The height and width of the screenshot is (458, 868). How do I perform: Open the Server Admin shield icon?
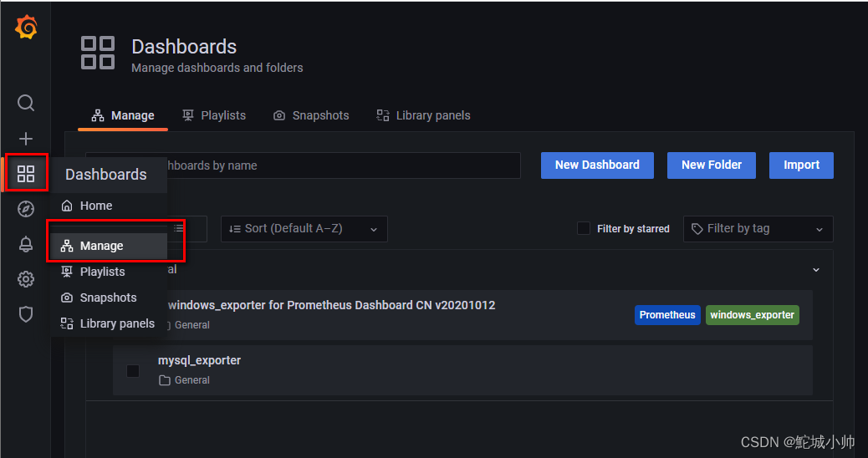tap(25, 314)
